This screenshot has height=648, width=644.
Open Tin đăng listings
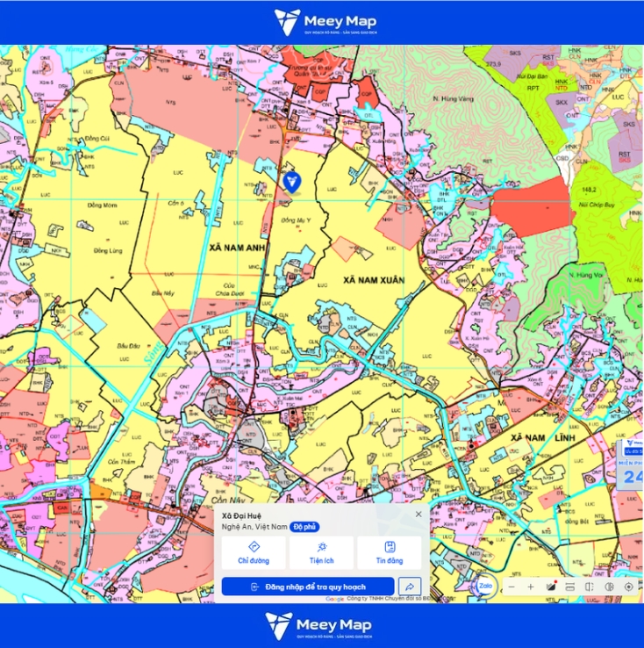tap(390, 553)
